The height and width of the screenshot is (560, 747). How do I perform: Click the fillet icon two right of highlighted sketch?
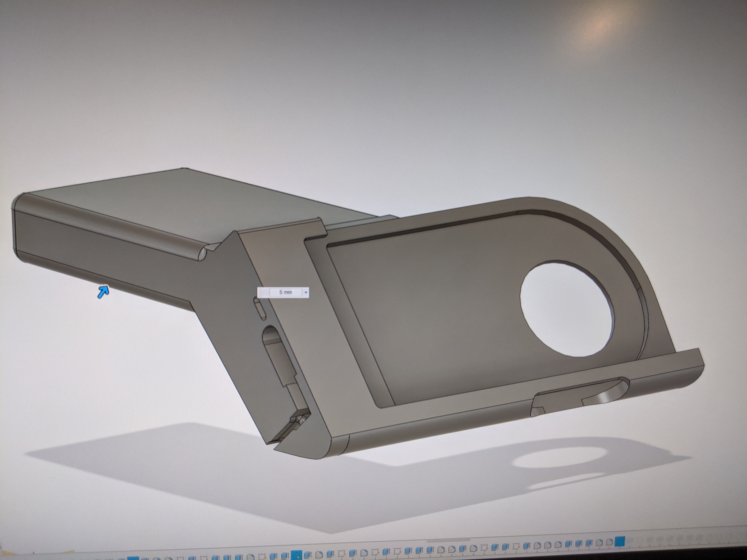click(319, 555)
